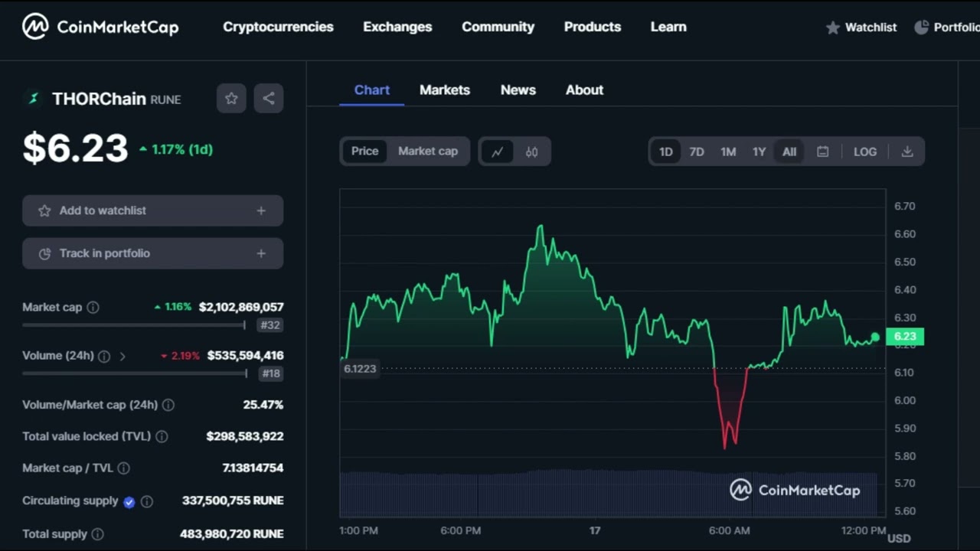Viewport: 980px width, 551px height.
Task: Toggle LOG scale on chart
Action: coord(865,152)
